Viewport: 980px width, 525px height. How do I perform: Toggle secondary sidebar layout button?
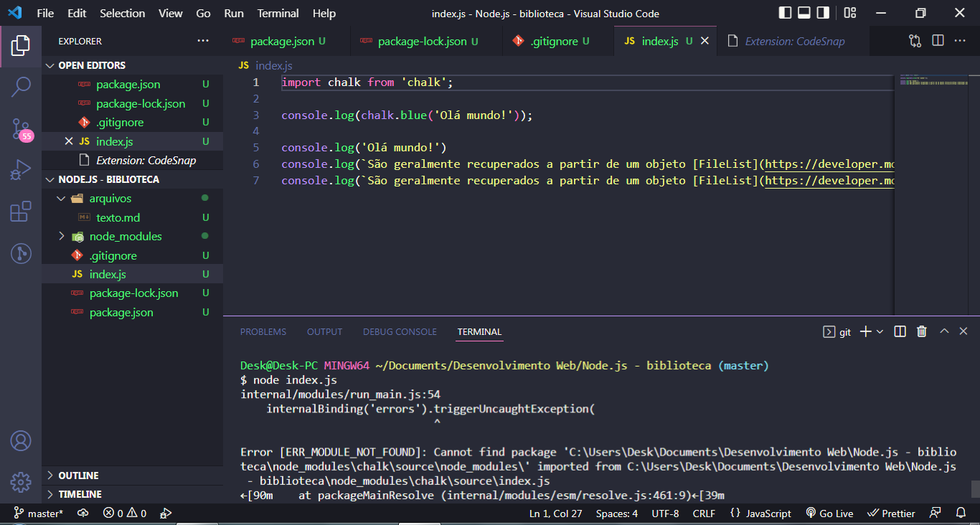823,13
